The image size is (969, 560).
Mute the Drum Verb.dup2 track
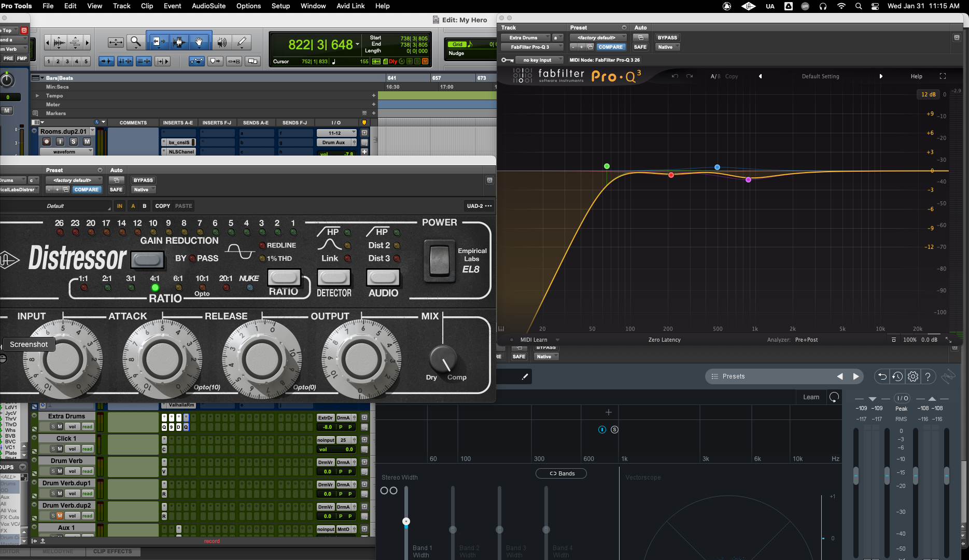coord(60,516)
